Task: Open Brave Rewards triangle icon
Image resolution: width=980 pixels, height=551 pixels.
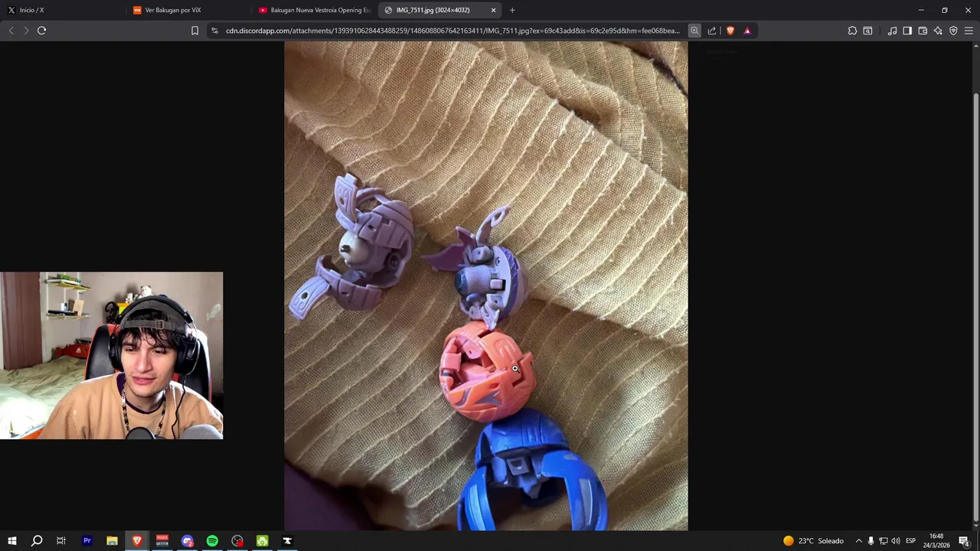Action: tap(747, 31)
